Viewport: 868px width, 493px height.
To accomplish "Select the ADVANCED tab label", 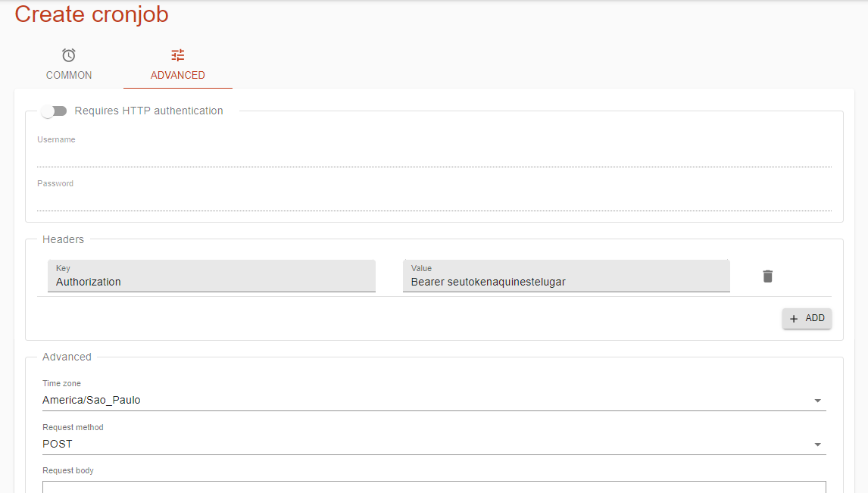I will 178,76.
